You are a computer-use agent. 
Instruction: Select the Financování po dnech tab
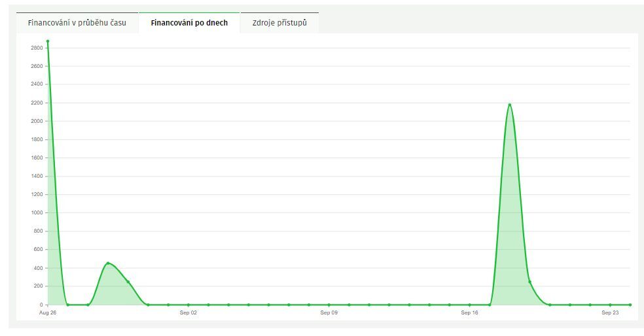coord(189,23)
